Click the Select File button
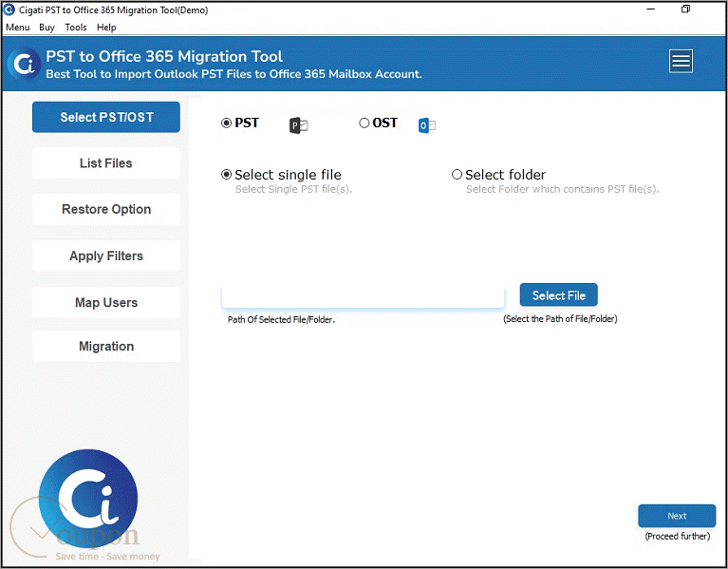The image size is (728, 569). 558,295
